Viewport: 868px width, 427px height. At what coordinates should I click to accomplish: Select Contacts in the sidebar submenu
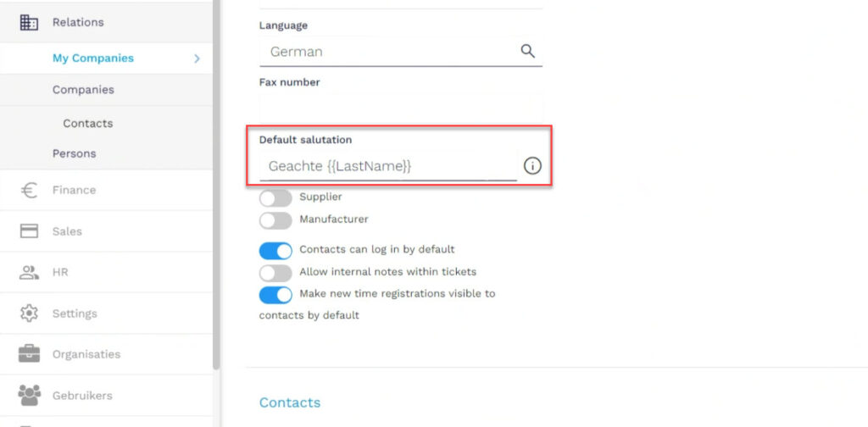88,124
